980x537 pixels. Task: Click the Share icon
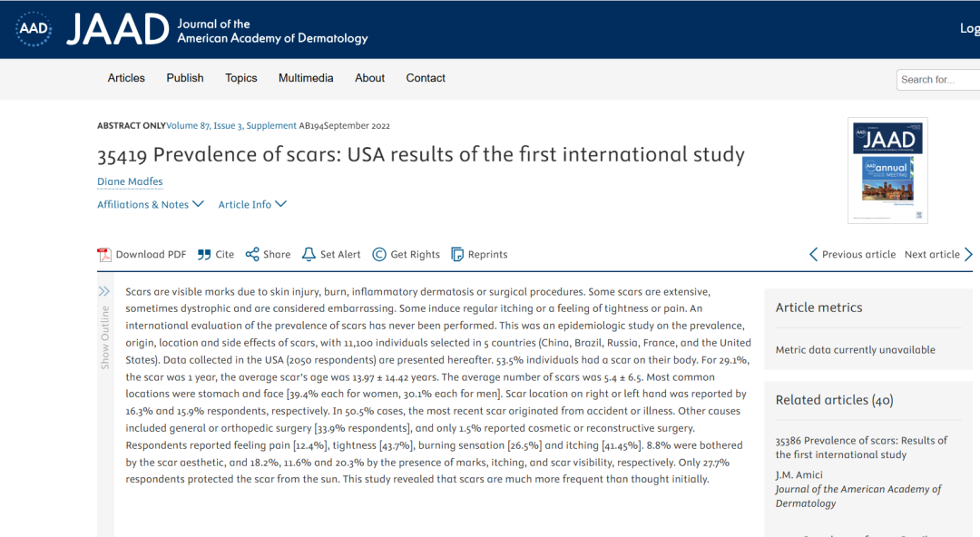pos(252,254)
